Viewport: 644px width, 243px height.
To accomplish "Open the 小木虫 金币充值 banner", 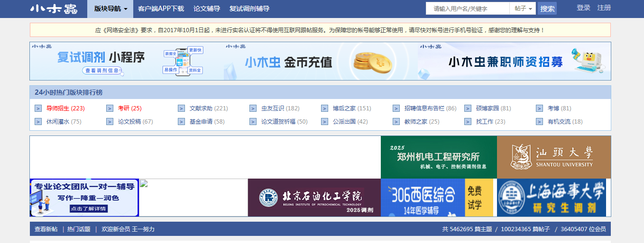I will click(x=321, y=61).
